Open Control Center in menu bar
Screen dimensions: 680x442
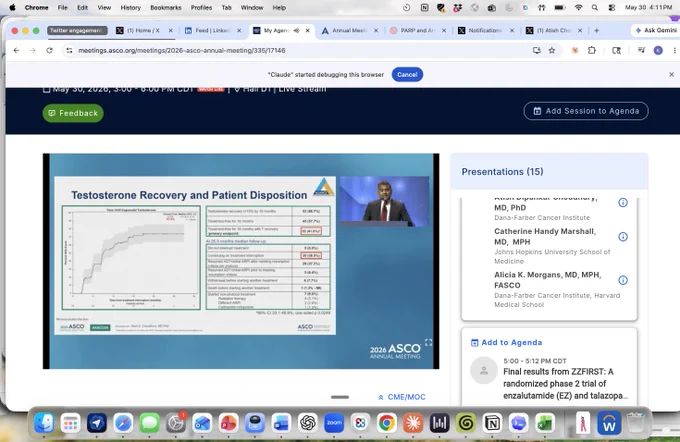click(611, 7)
